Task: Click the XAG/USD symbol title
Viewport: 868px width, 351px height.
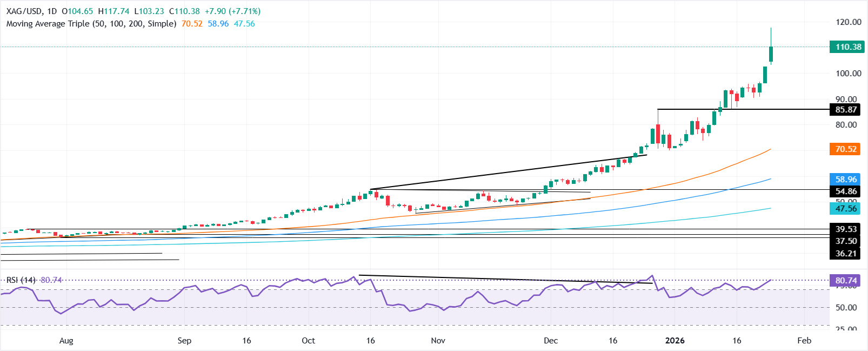Action: point(25,11)
